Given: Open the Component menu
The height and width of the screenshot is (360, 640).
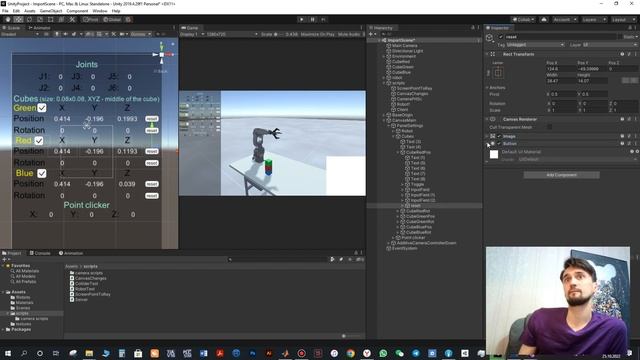Looking at the screenshot, I should (x=77, y=11).
